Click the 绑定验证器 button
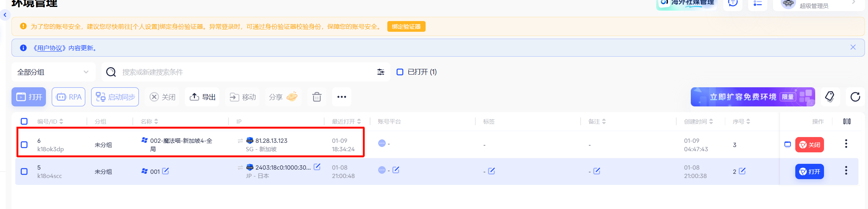 [406, 26]
